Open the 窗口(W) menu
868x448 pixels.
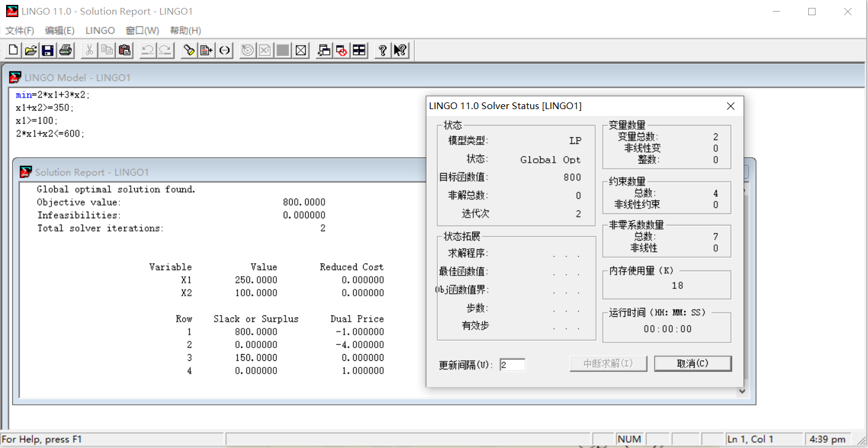coord(142,30)
